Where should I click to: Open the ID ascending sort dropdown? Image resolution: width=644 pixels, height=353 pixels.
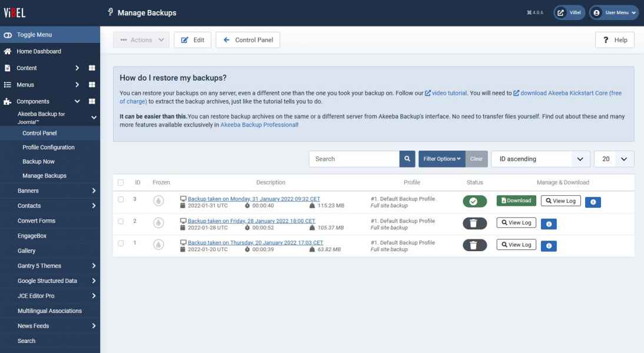pos(540,159)
